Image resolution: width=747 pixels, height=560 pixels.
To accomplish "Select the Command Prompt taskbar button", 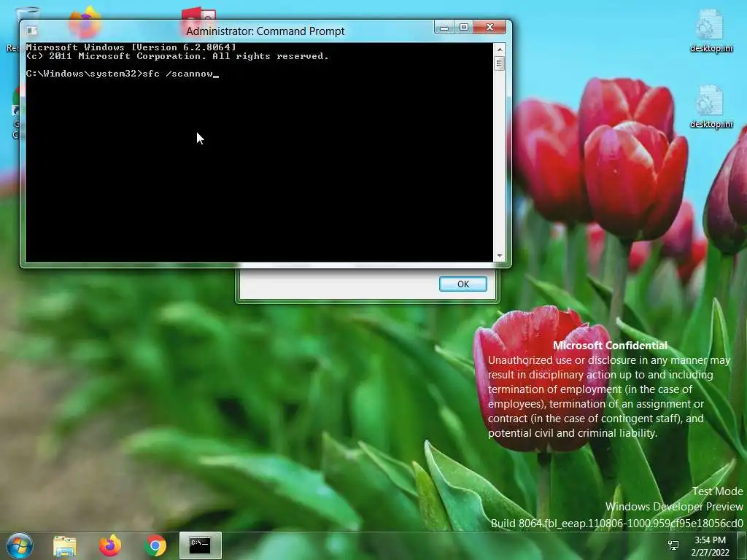I will pos(200,545).
